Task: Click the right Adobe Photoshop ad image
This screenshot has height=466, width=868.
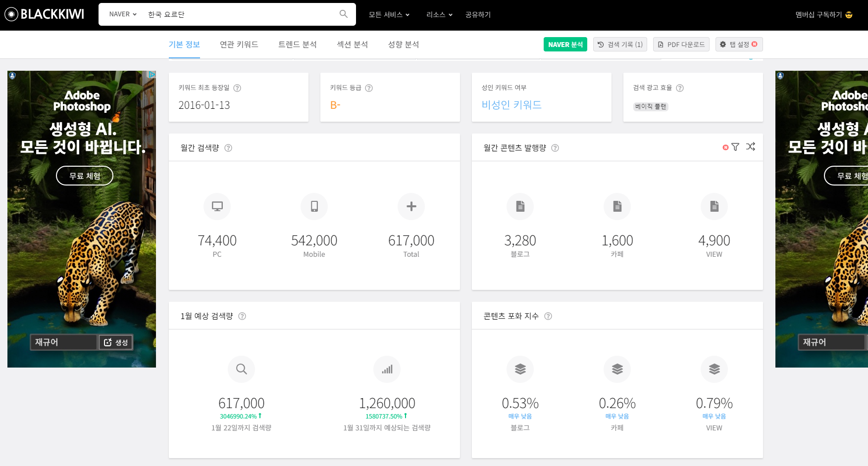Action: pos(821,219)
